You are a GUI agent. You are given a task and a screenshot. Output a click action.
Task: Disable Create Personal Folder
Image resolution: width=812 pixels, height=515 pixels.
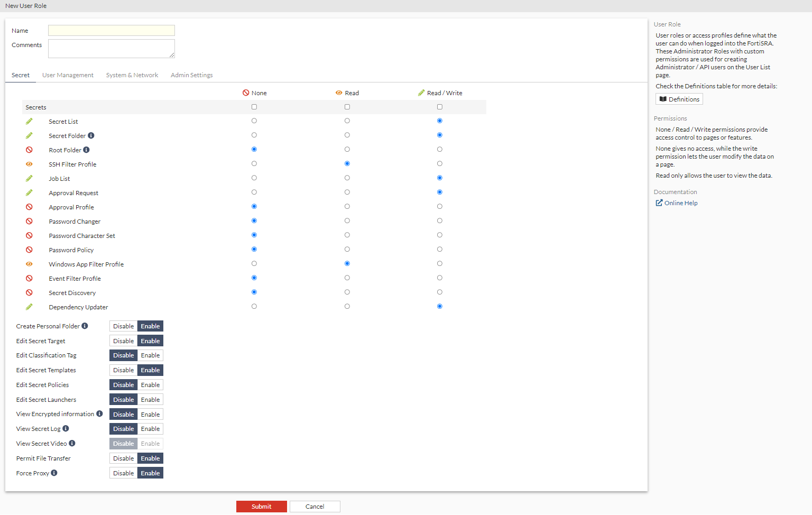coord(124,326)
